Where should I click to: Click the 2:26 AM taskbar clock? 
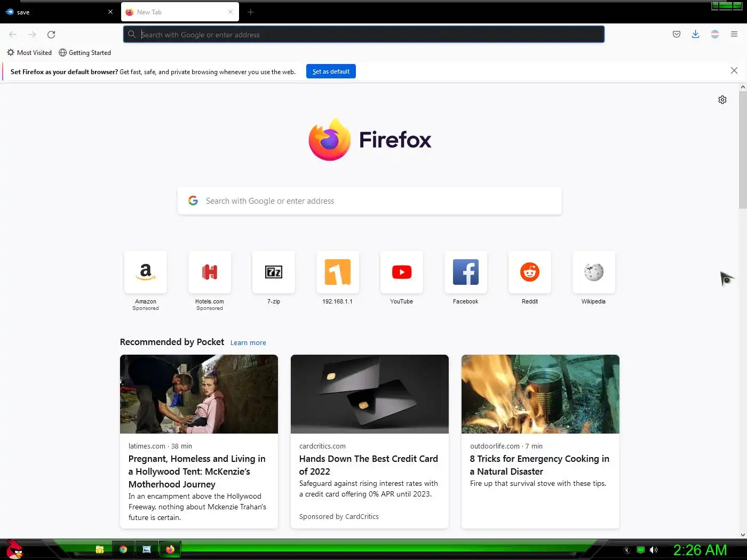click(700, 550)
